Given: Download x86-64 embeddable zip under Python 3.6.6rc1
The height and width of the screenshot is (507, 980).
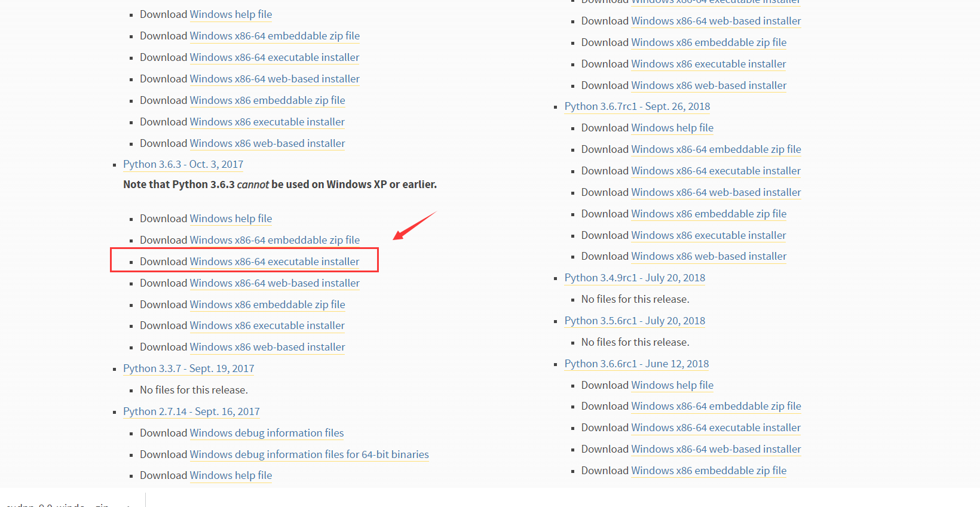Looking at the screenshot, I should point(716,406).
